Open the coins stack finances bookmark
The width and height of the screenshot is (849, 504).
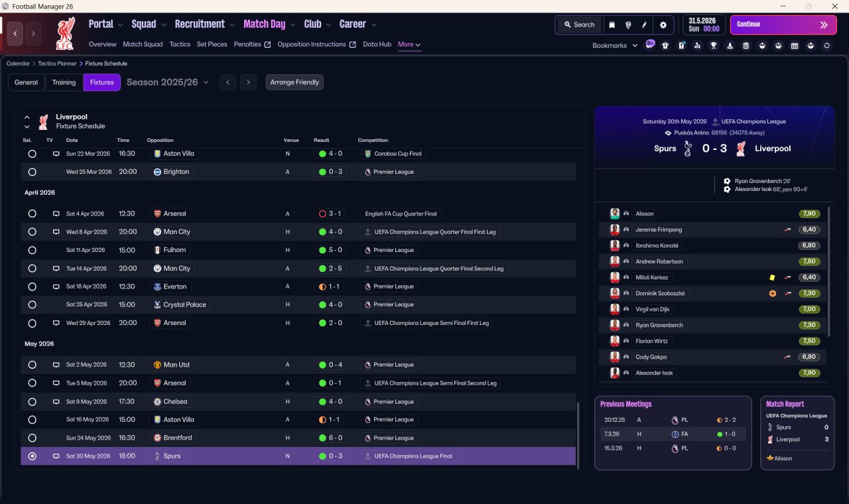[x=746, y=46]
